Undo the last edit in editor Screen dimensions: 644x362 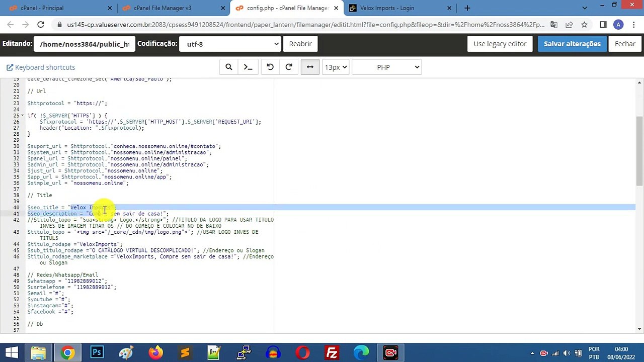(x=270, y=67)
